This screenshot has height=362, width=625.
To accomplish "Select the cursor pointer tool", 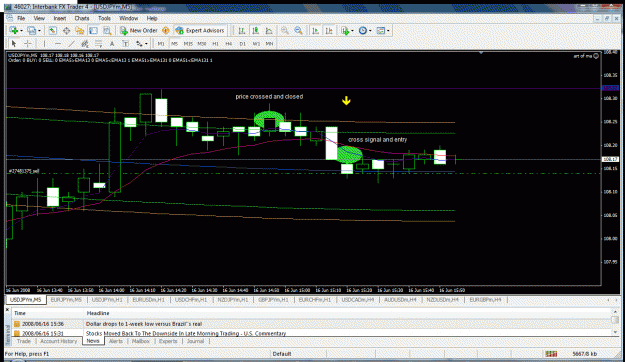I will pyautogui.click(x=14, y=43).
